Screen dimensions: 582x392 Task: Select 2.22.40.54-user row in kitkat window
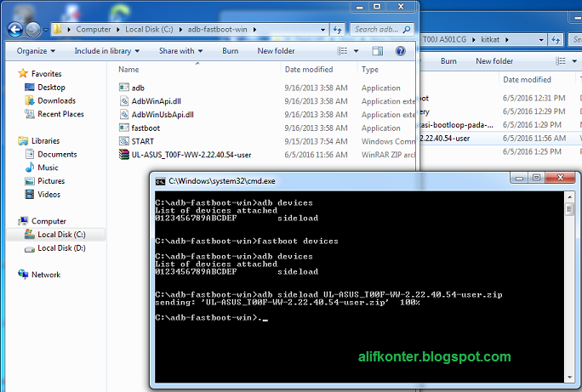tap(500, 138)
